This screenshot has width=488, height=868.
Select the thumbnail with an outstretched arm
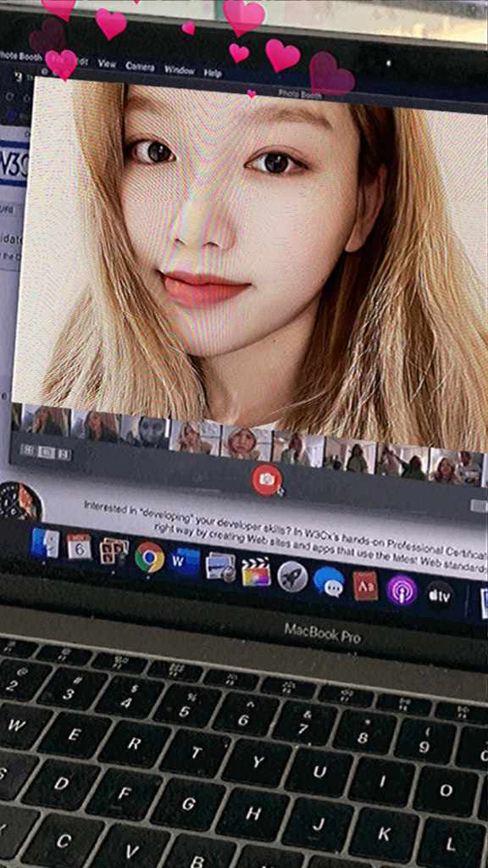click(402, 459)
